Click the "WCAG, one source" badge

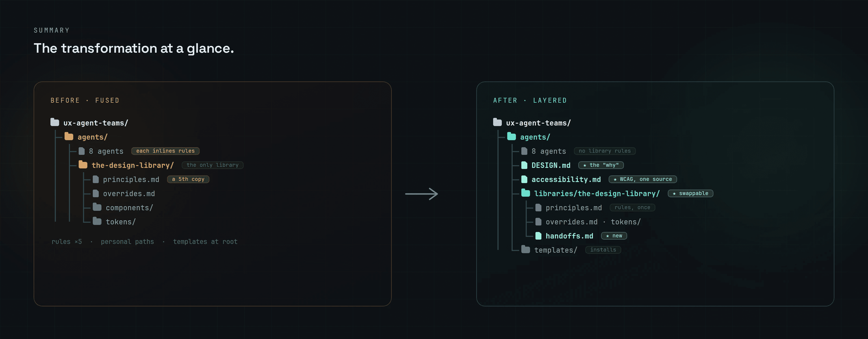pyautogui.click(x=643, y=179)
